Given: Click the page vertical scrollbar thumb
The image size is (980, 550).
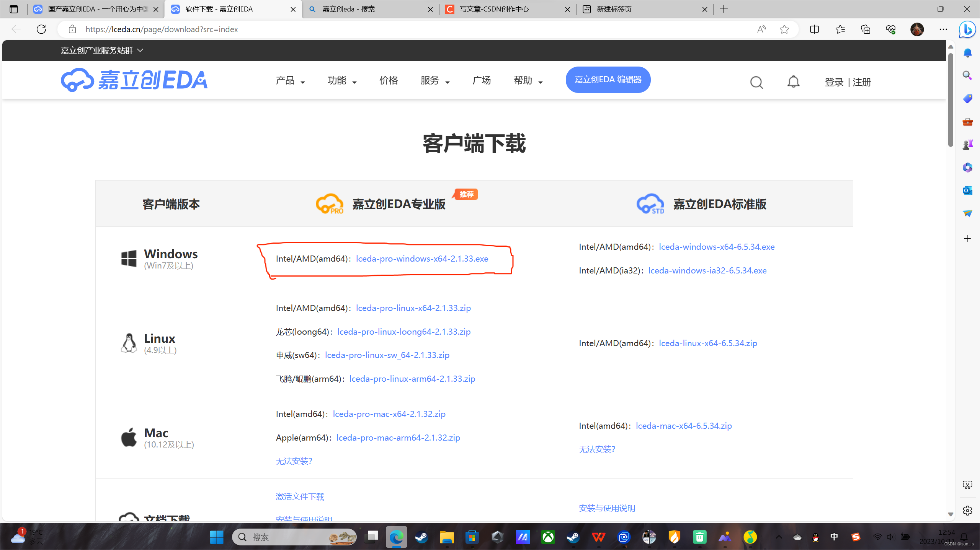Looking at the screenshot, I should tap(950, 99).
